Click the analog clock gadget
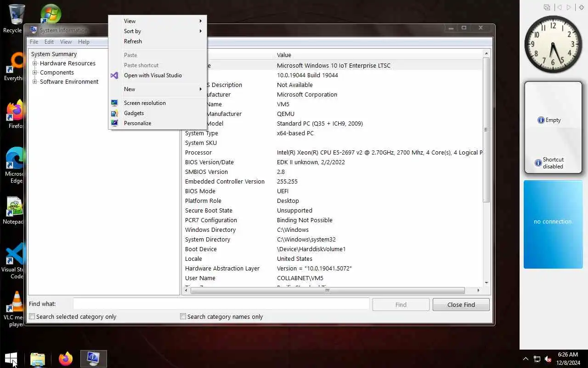Screen dimensions: 588x368 [553, 45]
